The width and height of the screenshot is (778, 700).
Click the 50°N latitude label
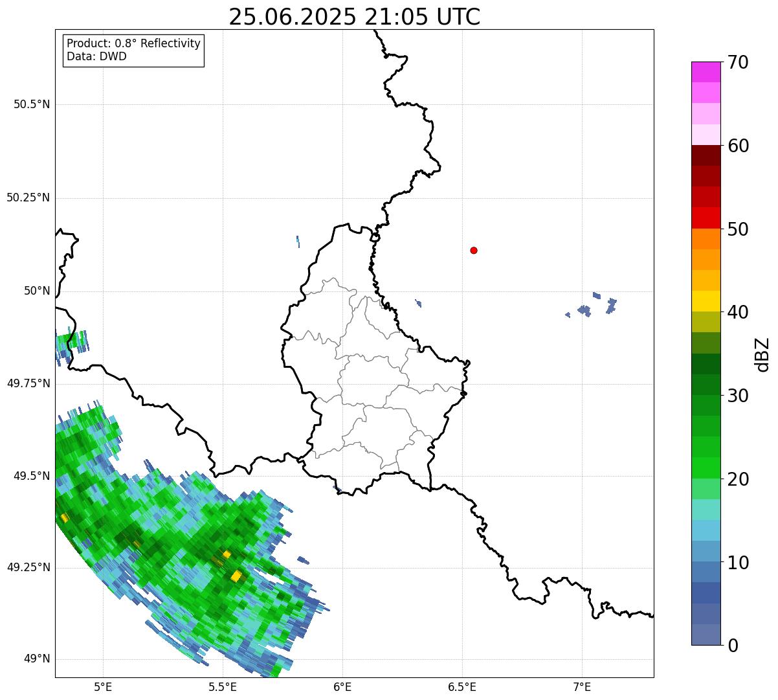(37, 291)
